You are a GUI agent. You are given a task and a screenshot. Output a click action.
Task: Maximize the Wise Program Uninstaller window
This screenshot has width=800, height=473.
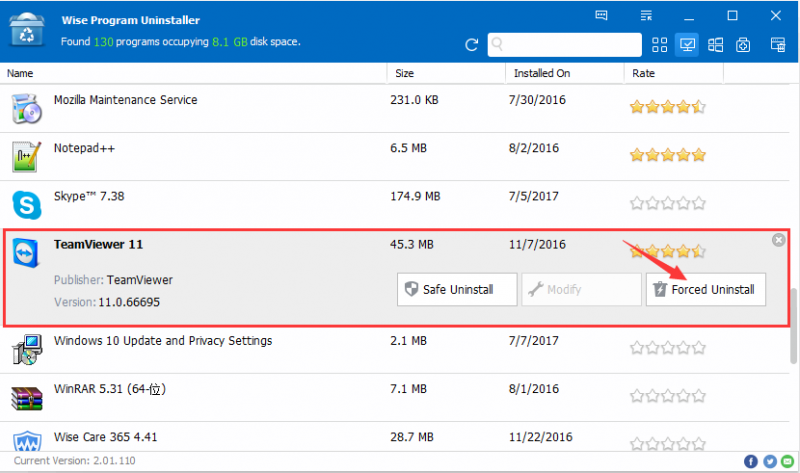[x=732, y=16]
